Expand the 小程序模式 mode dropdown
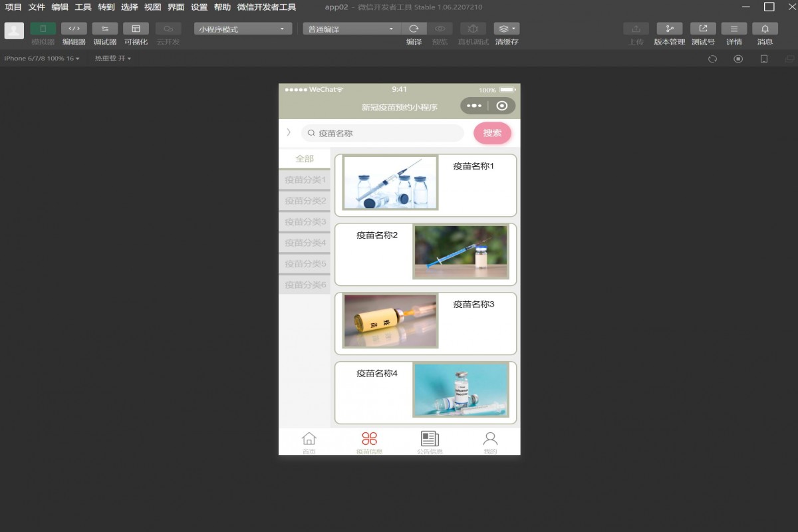798x532 pixels. (x=243, y=29)
